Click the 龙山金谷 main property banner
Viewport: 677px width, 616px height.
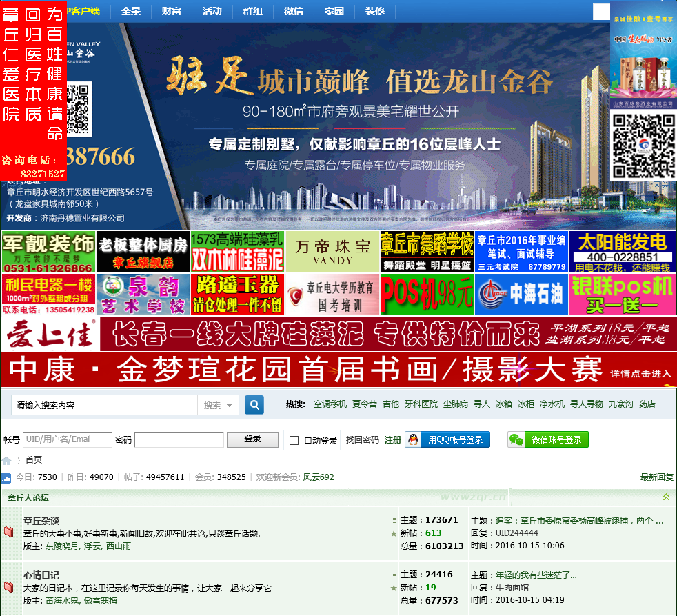click(x=338, y=126)
